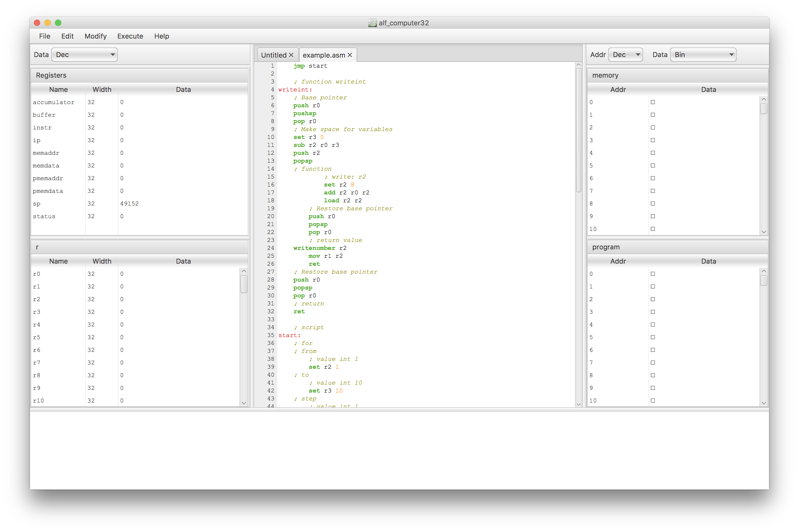Open the File menu
Viewport: 799px width, 532px height.
tap(45, 36)
